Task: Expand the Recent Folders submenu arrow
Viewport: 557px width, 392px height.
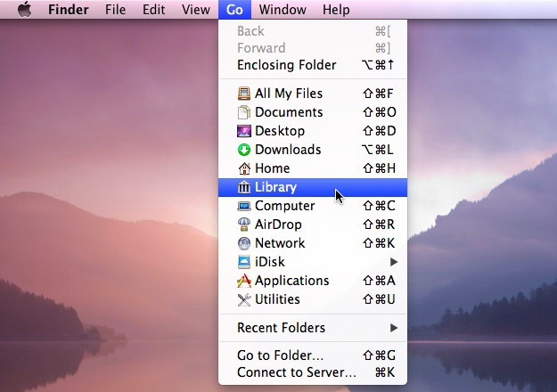Action: [393, 328]
